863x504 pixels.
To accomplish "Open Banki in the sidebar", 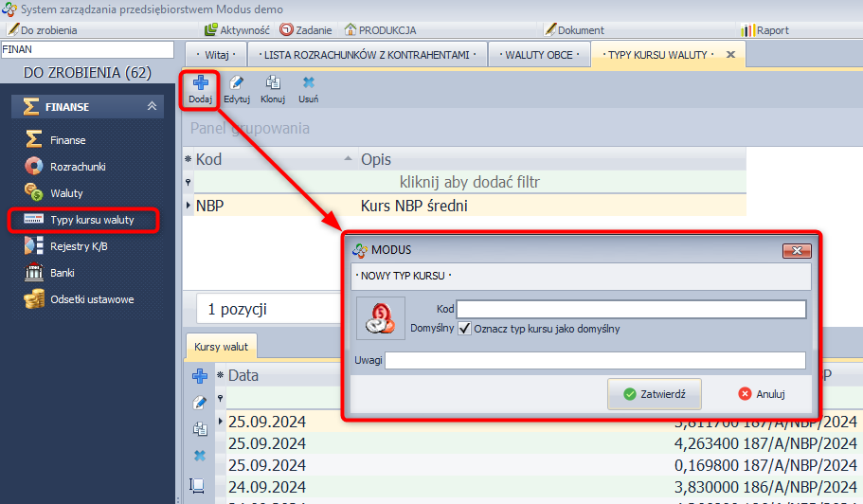I will (63, 273).
